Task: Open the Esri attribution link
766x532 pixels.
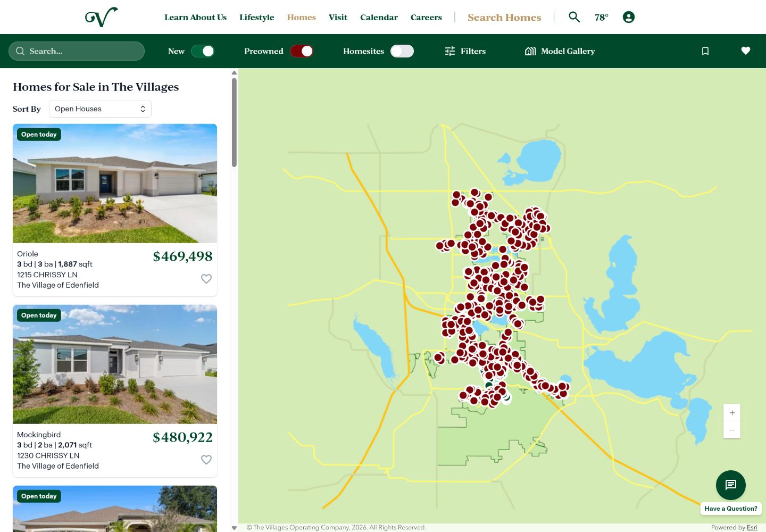Action: tap(752, 527)
